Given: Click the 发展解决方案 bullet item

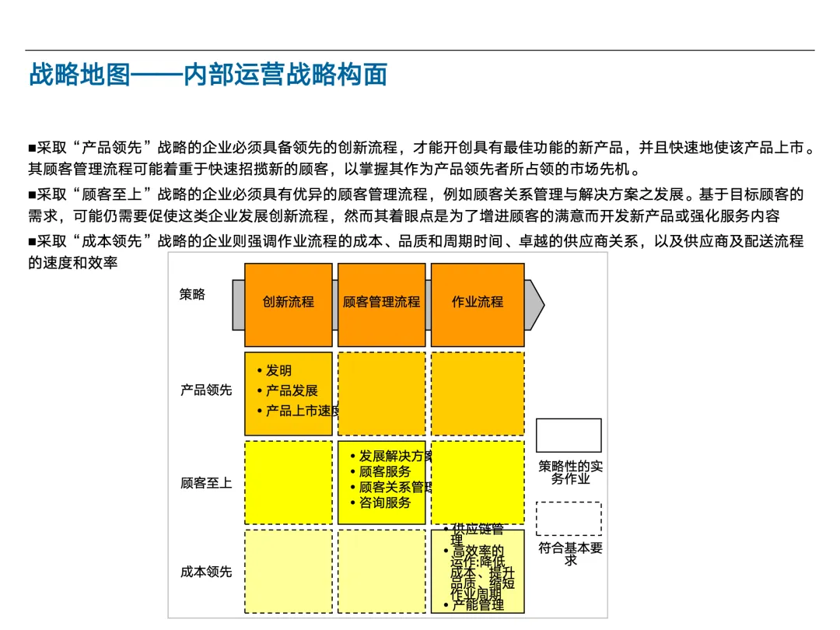Looking at the screenshot, I should (x=391, y=457).
